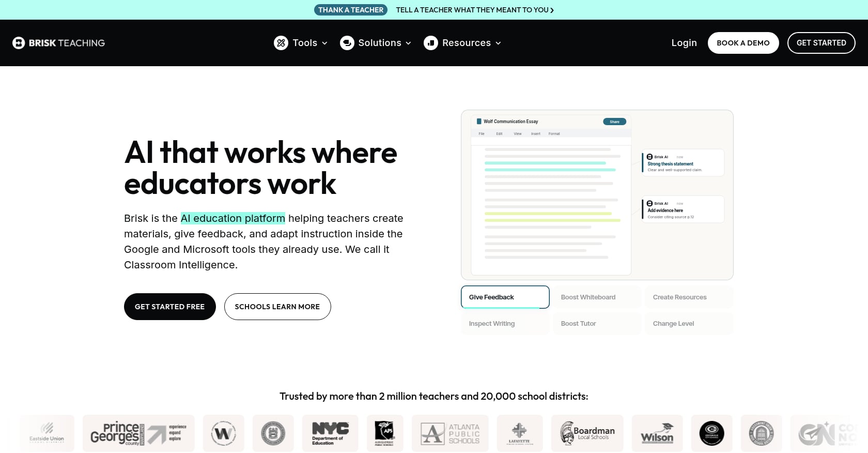The height and width of the screenshot is (453, 868).
Task: Click the Lafayette logo
Action: click(x=520, y=433)
